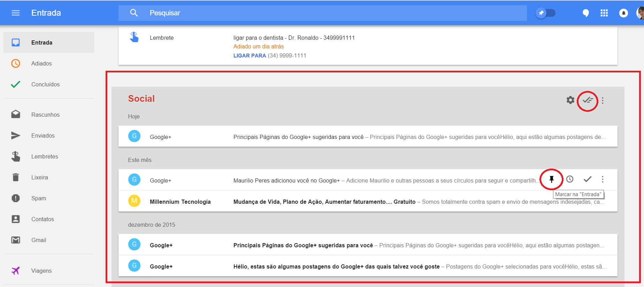Open the hamburger main menu
This screenshot has width=644, height=287.
16,13
